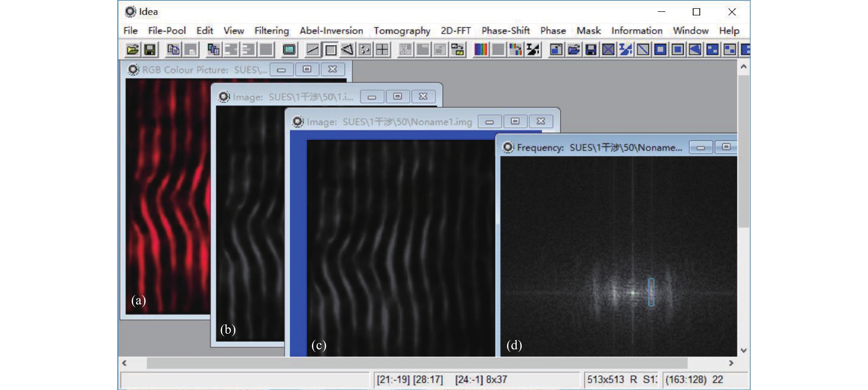Click the red fringe image in RGB window
The image size is (868, 390).
tap(168, 197)
